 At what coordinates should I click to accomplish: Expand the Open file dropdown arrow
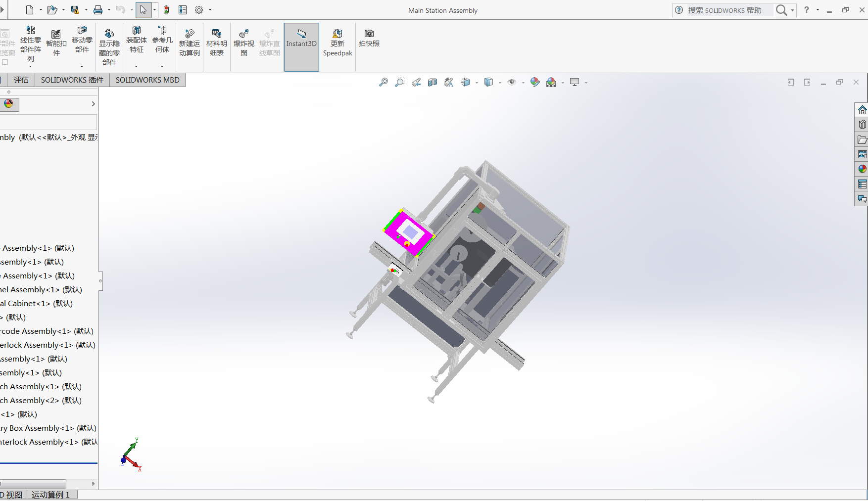coord(63,10)
